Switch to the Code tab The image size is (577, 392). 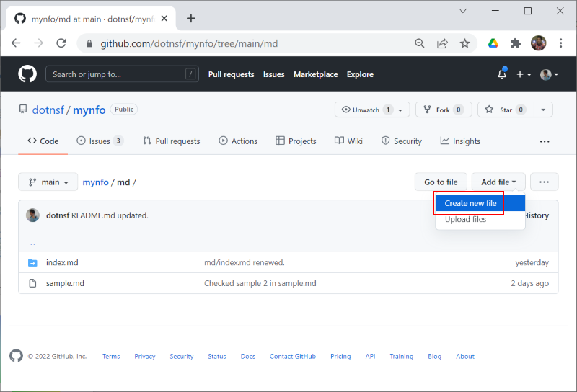point(43,141)
